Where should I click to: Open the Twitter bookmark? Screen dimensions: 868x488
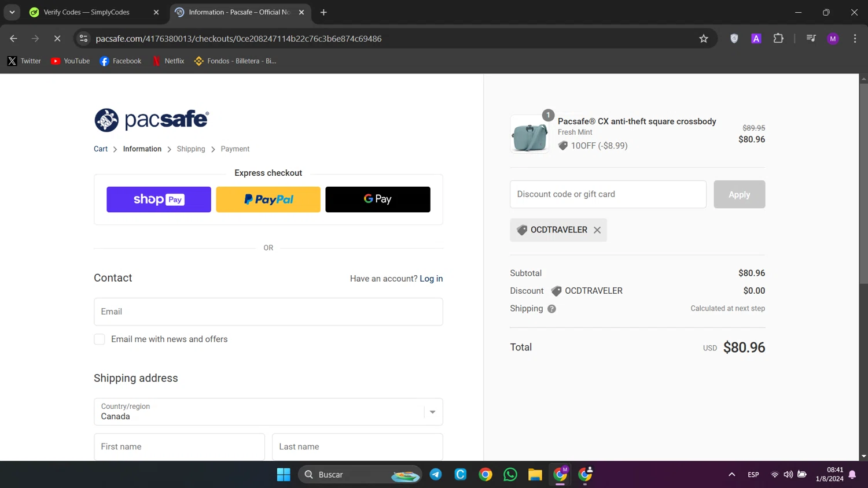point(24,61)
